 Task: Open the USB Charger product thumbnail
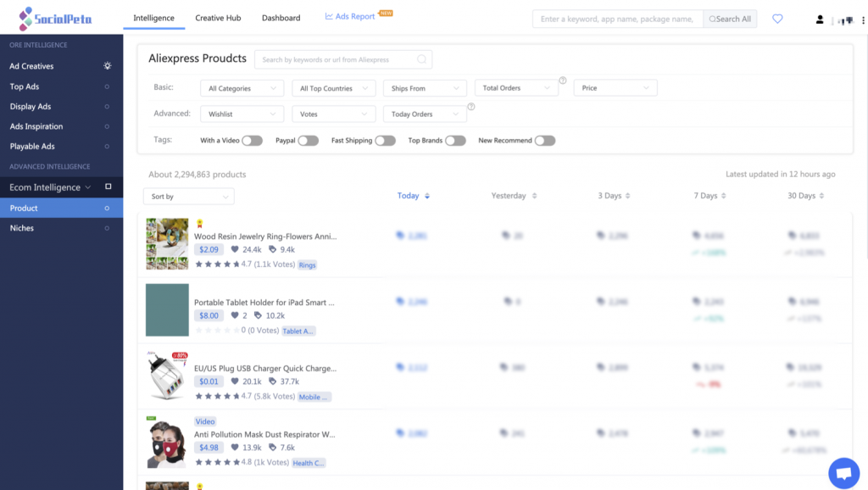[x=167, y=376]
